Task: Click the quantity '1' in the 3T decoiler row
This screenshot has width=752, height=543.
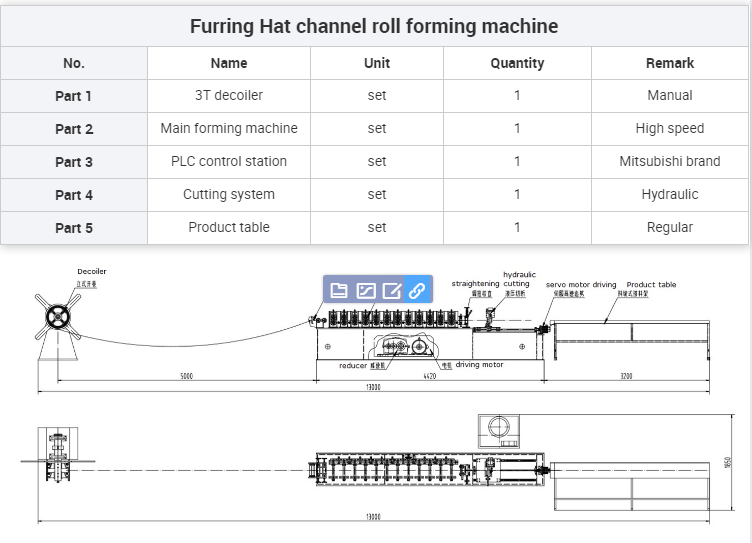Action: click(517, 95)
